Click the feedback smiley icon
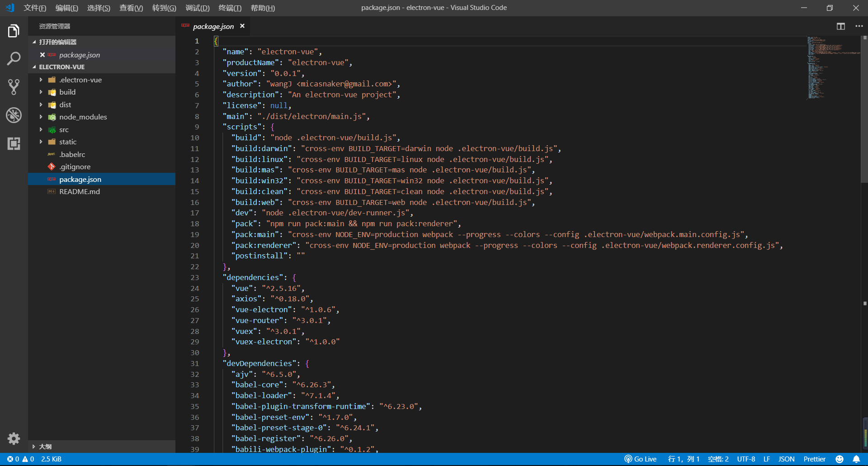The height and width of the screenshot is (466, 868). 840,459
